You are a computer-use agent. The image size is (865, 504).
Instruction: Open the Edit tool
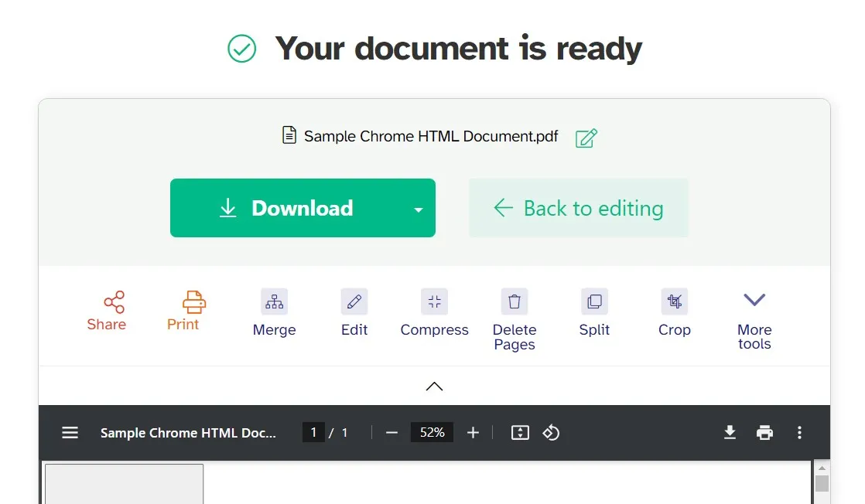tap(354, 312)
